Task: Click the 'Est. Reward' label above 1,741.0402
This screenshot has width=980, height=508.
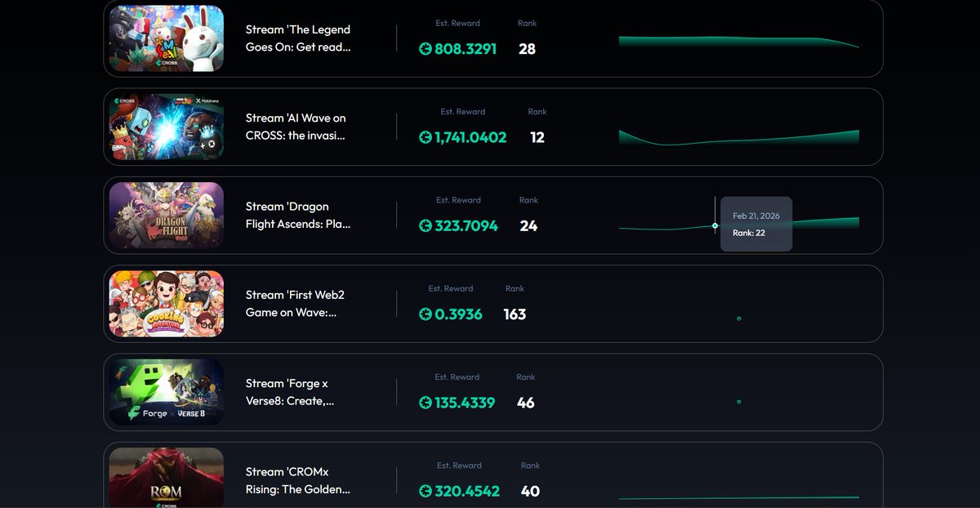Action: point(463,112)
